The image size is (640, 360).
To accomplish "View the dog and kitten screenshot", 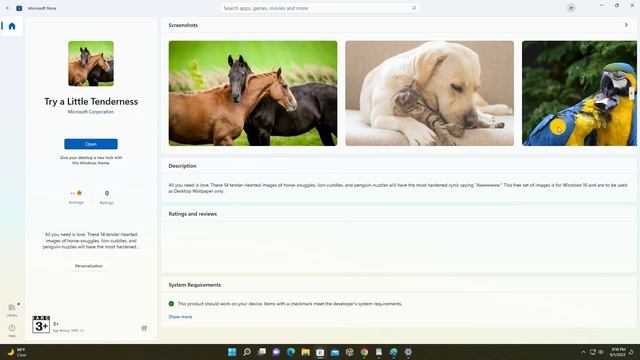I will click(x=429, y=93).
